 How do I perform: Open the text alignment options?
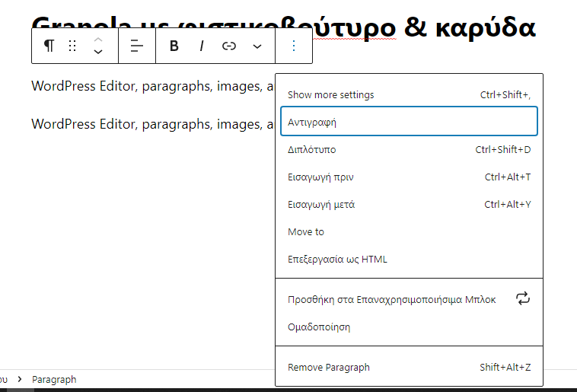[137, 46]
